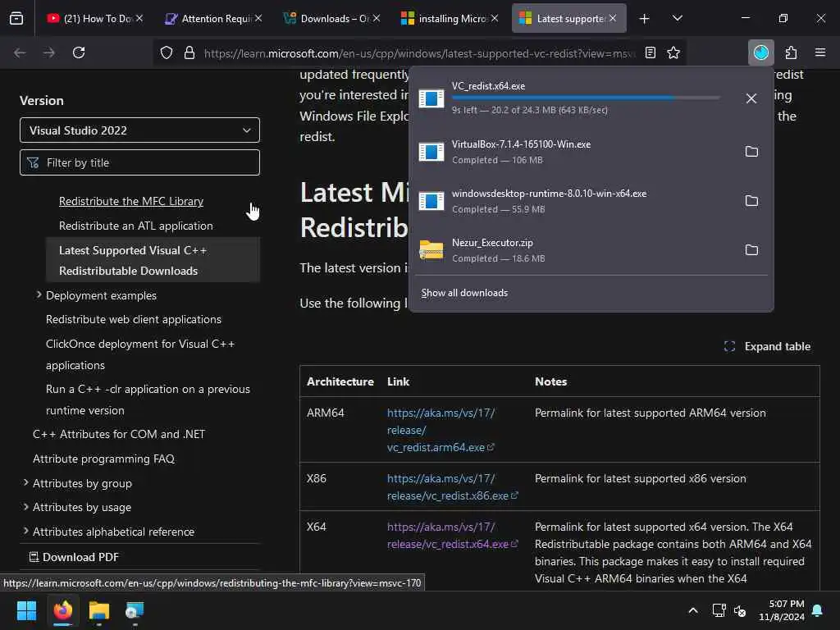Bookmark this page with star icon
The height and width of the screenshot is (630, 840).
pos(673,52)
